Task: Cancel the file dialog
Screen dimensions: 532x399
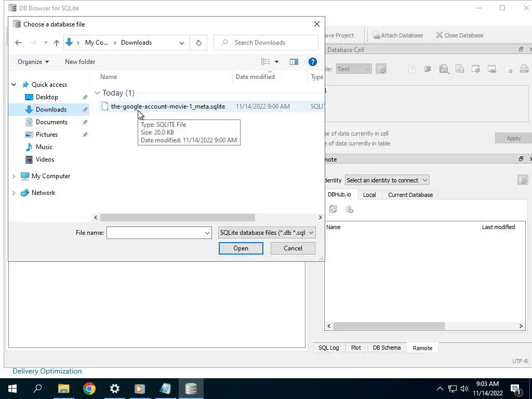Action: point(293,248)
